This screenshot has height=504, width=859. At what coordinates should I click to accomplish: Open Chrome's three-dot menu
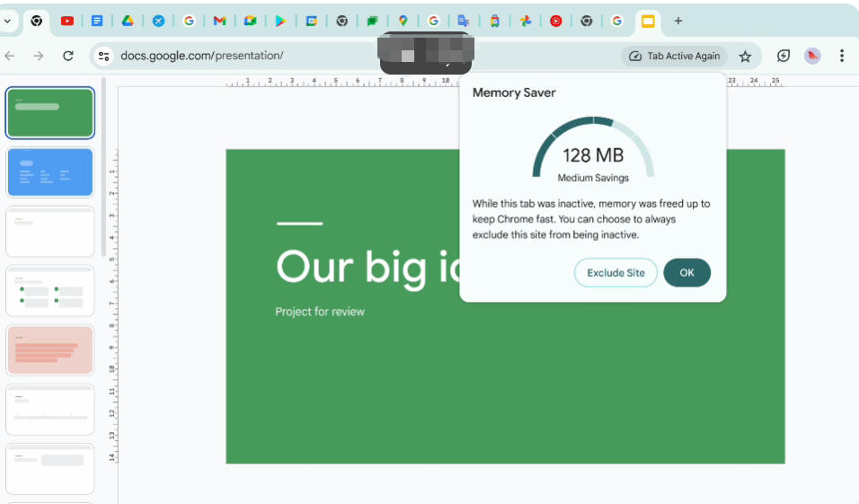pyautogui.click(x=841, y=56)
